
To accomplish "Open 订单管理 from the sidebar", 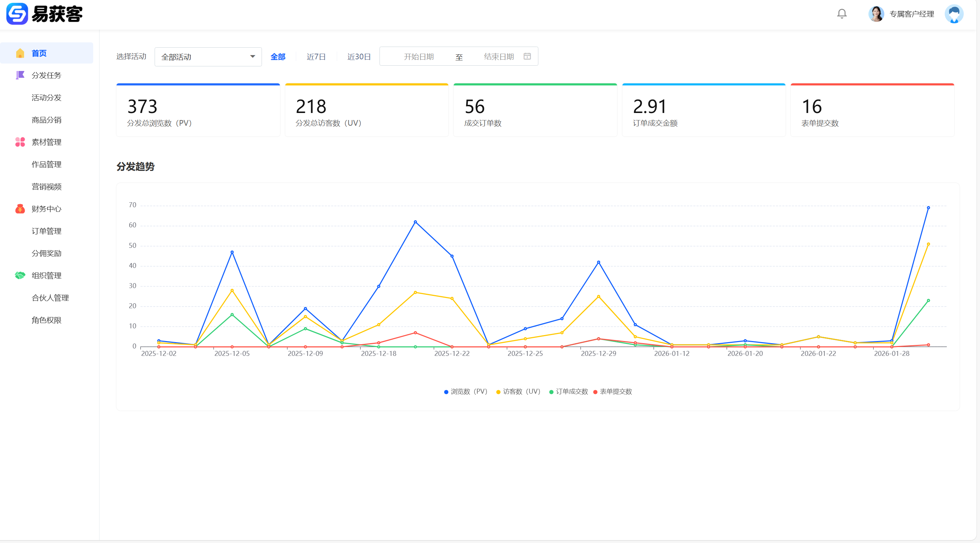I will pos(46,231).
